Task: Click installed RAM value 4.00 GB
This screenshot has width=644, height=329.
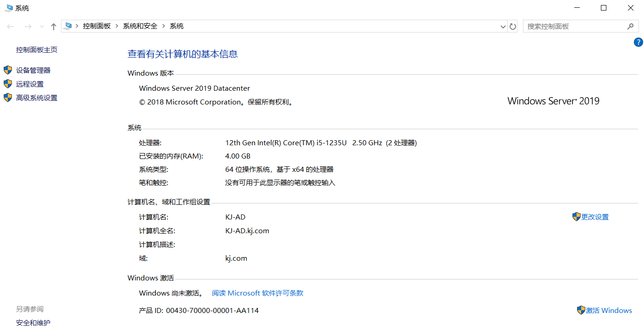Action: 238,156
